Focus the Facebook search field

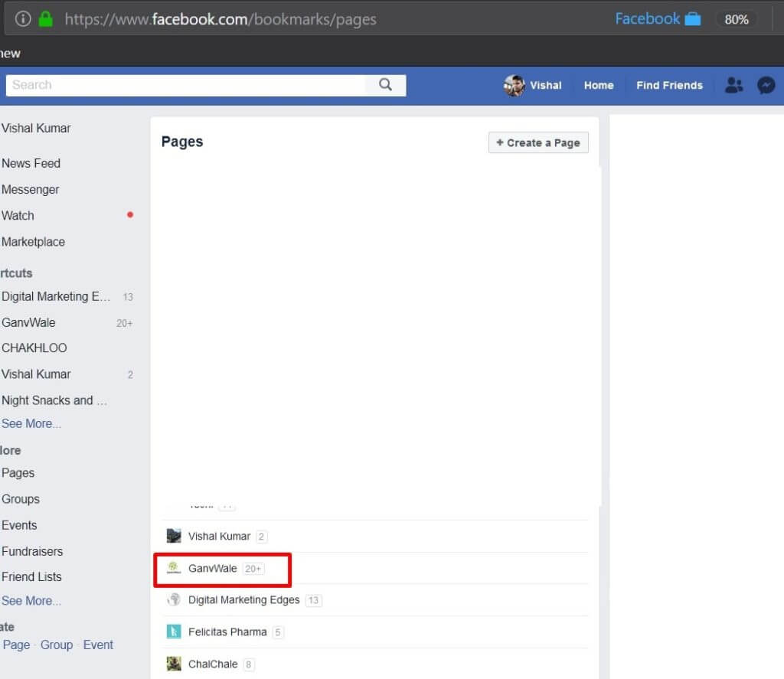(x=185, y=85)
